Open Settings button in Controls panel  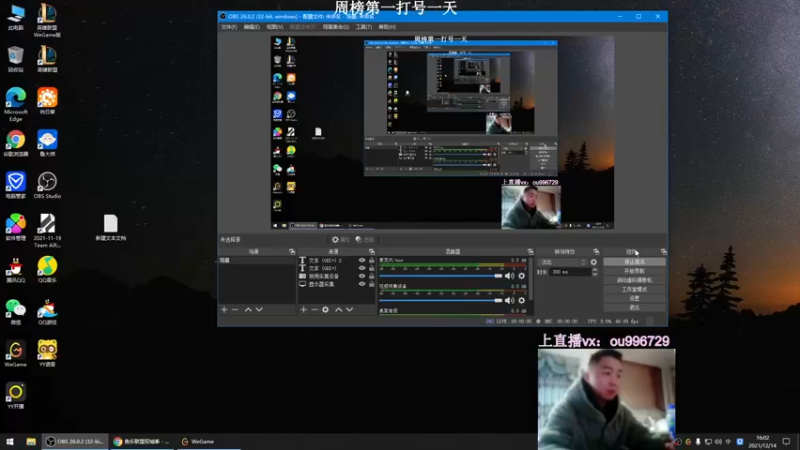(634, 298)
